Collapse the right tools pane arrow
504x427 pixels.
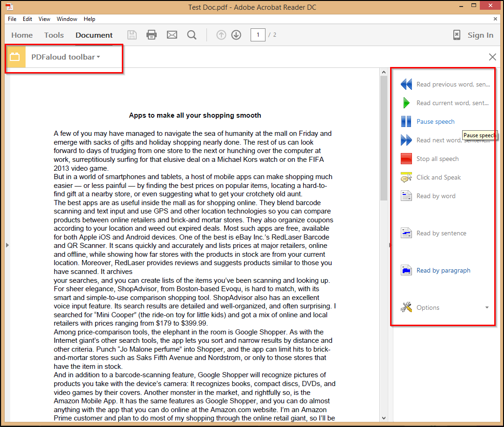coord(390,245)
